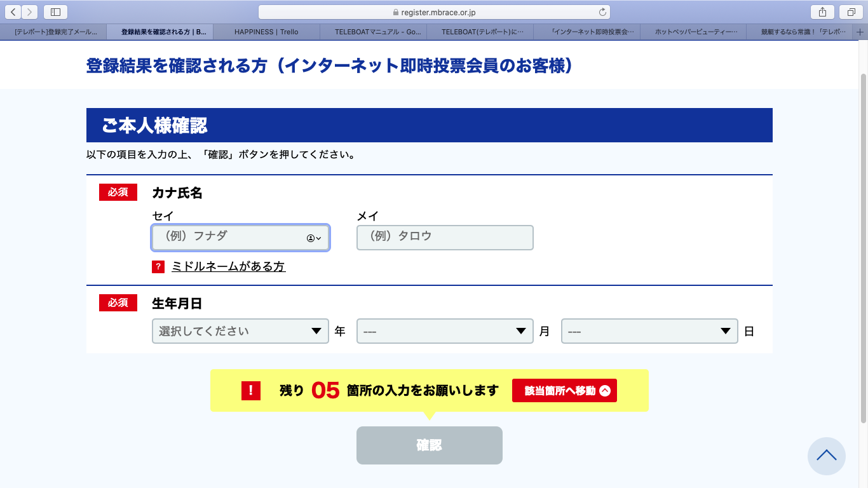This screenshot has height=488, width=868.
Task: Switch to the ホットペッパービューティー tab
Action: pos(693,32)
